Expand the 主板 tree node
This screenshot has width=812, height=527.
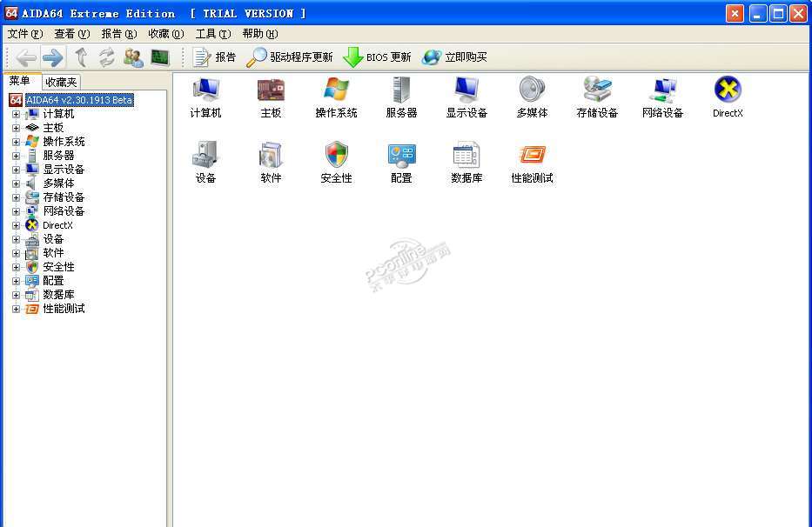[16, 128]
